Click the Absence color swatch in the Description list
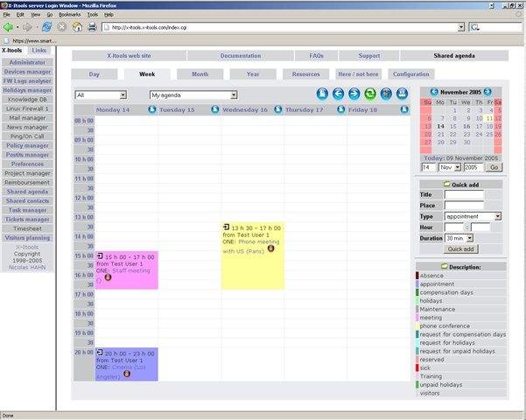This screenshot has height=420, width=526. pyautogui.click(x=417, y=276)
